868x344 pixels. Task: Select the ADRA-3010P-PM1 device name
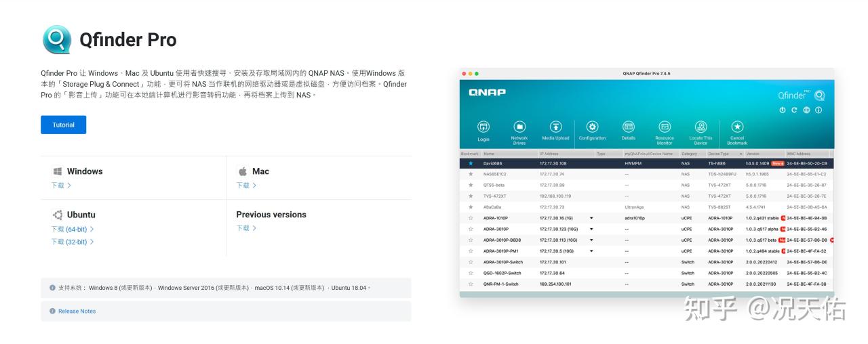(502, 251)
